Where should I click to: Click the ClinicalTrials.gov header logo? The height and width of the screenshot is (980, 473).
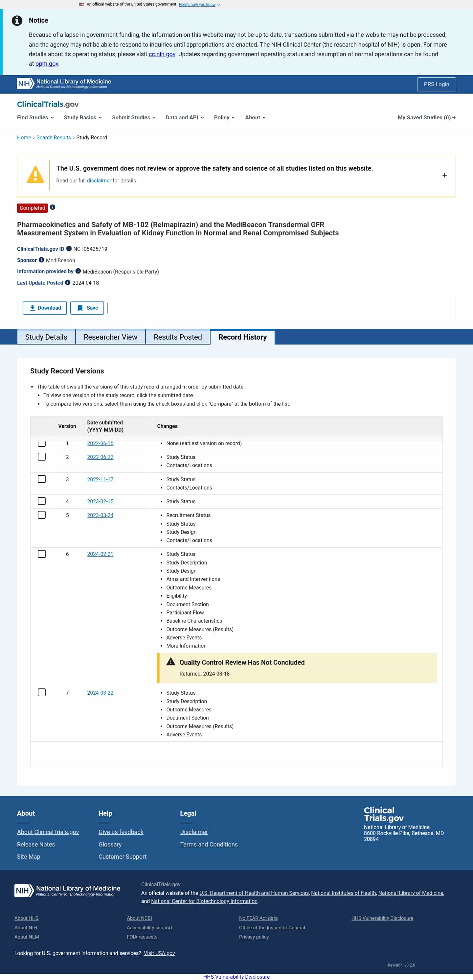point(48,104)
